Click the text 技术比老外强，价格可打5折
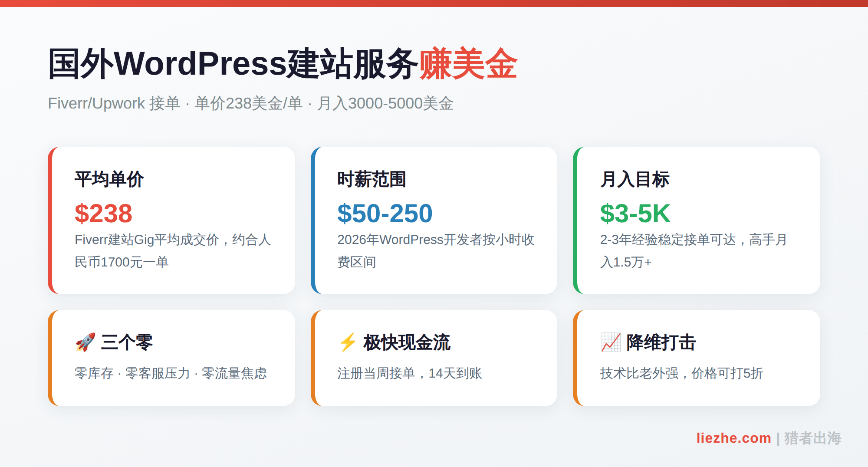 (x=681, y=373)
